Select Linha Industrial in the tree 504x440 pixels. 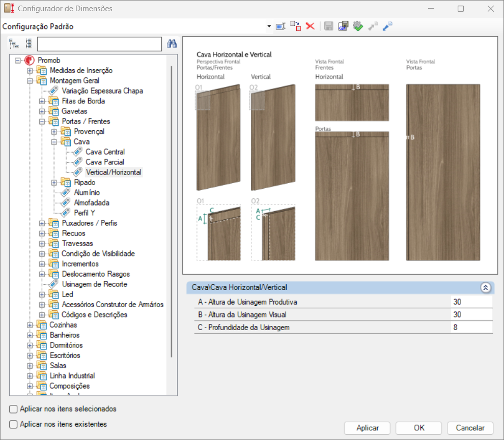click(72, 375)
